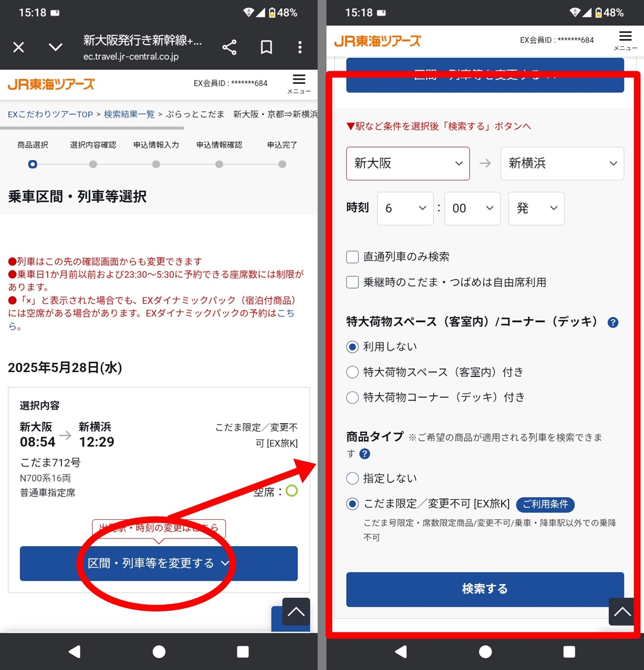Expand the browser tab chevron in left screen
This screenshot has height=670, width=644.
tap(55, 48)
